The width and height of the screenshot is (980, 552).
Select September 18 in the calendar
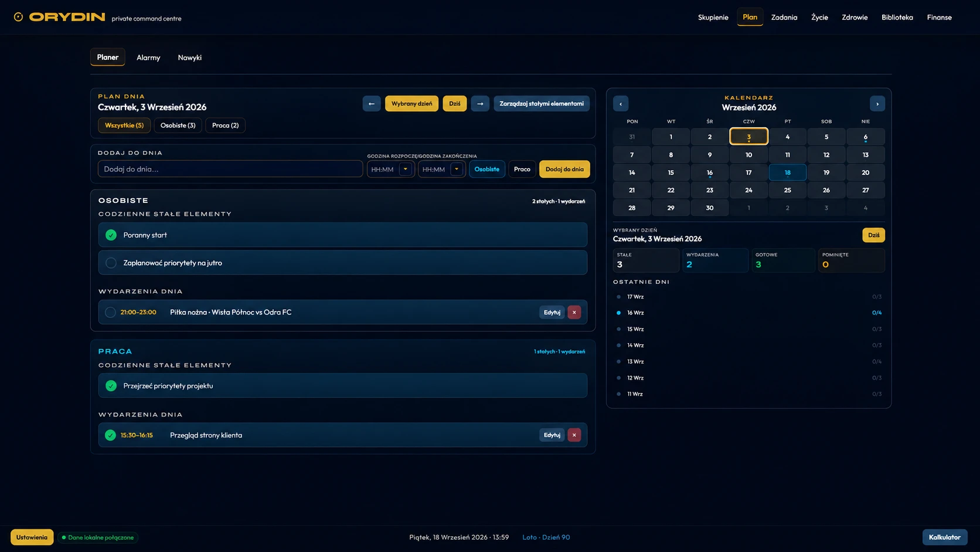787,172
